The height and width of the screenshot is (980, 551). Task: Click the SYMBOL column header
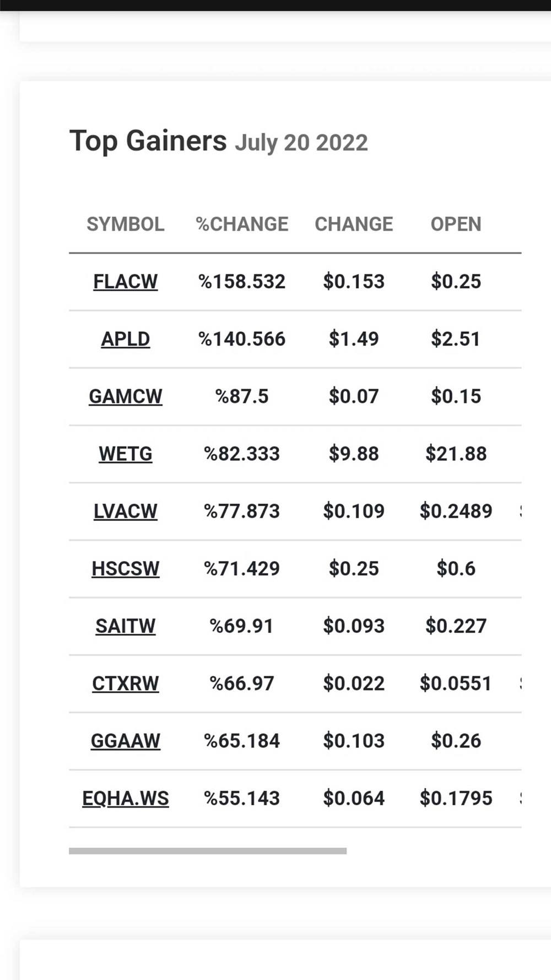125,224
